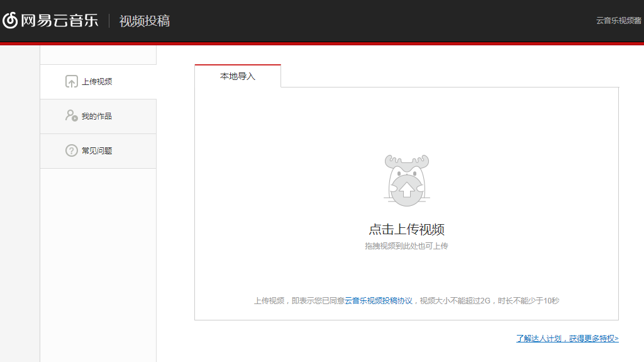Click the NetEase Cloud Music swirl logo icon

click(x=10, y=21)
